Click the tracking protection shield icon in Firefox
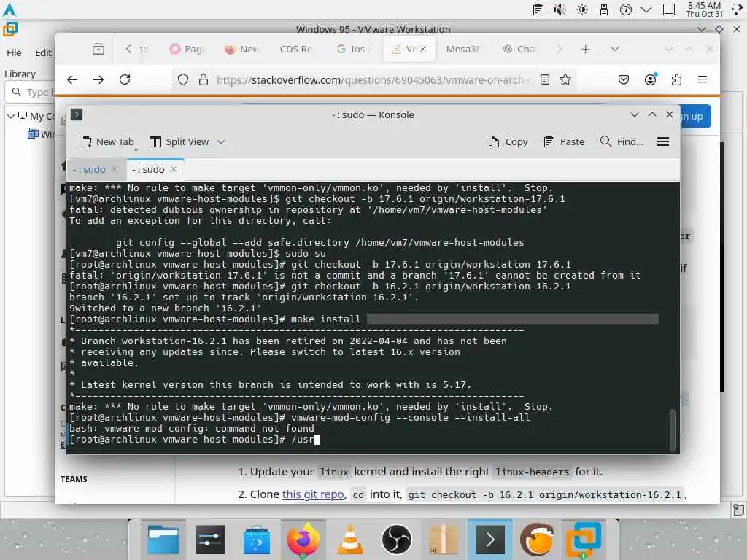747x560 pixels. [x=183, y=79]
